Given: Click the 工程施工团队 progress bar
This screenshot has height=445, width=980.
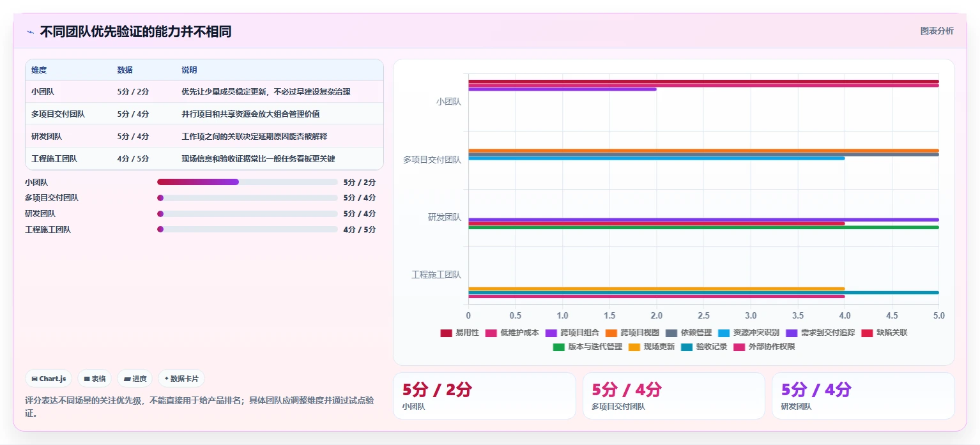Looking at the screenshot, I should point(247,229).
